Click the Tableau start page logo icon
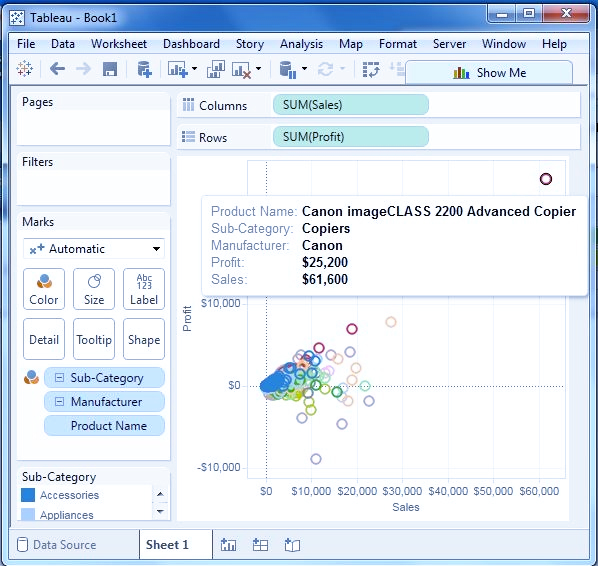Image resolution: width=600 pixels, height=566 pixels. 25,69
